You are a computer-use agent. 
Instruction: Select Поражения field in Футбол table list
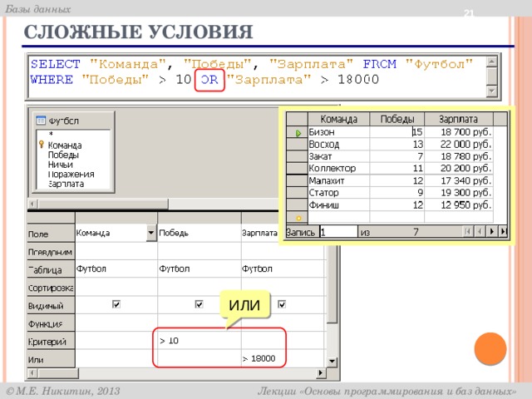point(71,174)
